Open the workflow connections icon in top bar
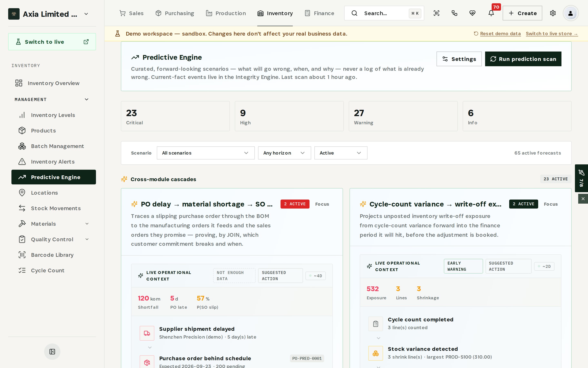Viewport: 588px width, 368px height. tap(454, 13)
